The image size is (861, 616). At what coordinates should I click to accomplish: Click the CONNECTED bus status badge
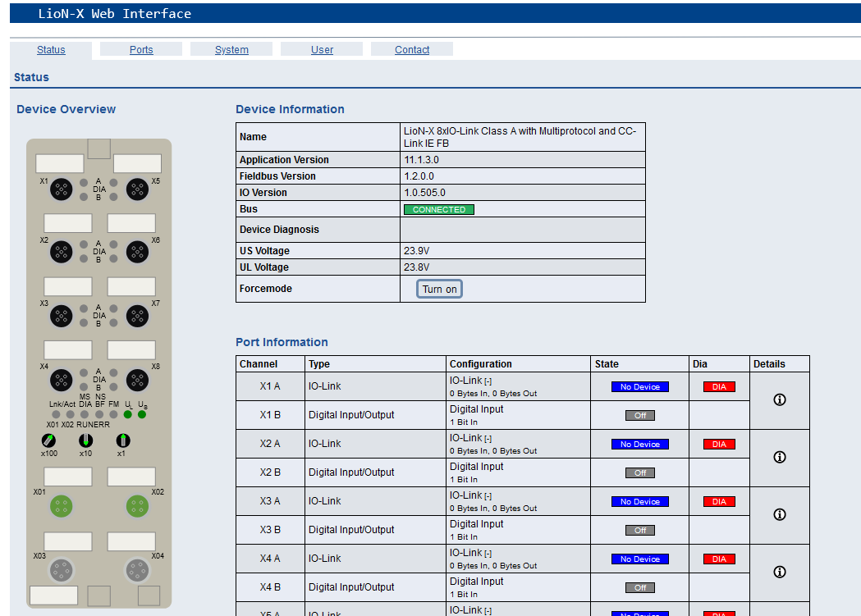[439, 209]
